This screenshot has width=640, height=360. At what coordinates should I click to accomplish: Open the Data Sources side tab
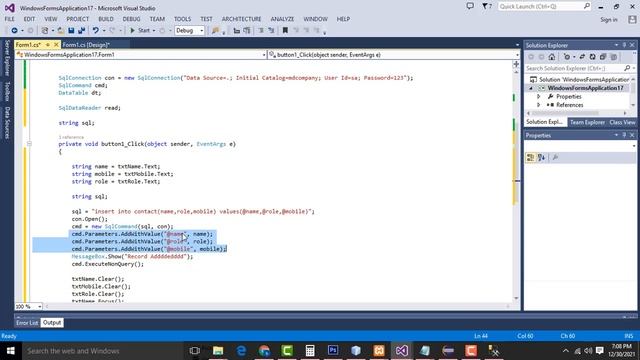point(7,123)
